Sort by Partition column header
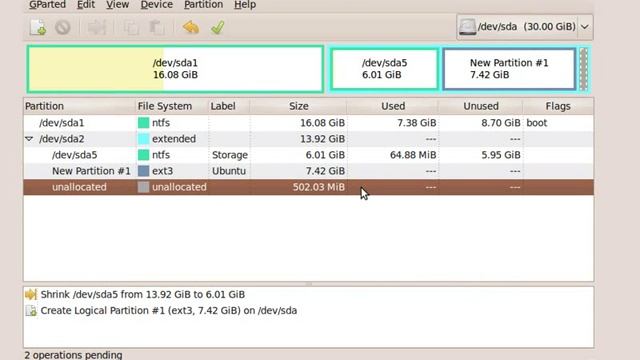Screen dimensions: 640x360 coord(80,106)
